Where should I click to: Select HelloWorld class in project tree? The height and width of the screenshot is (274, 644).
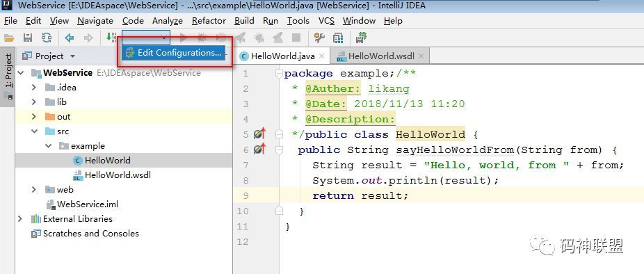(x=108, y=161)
